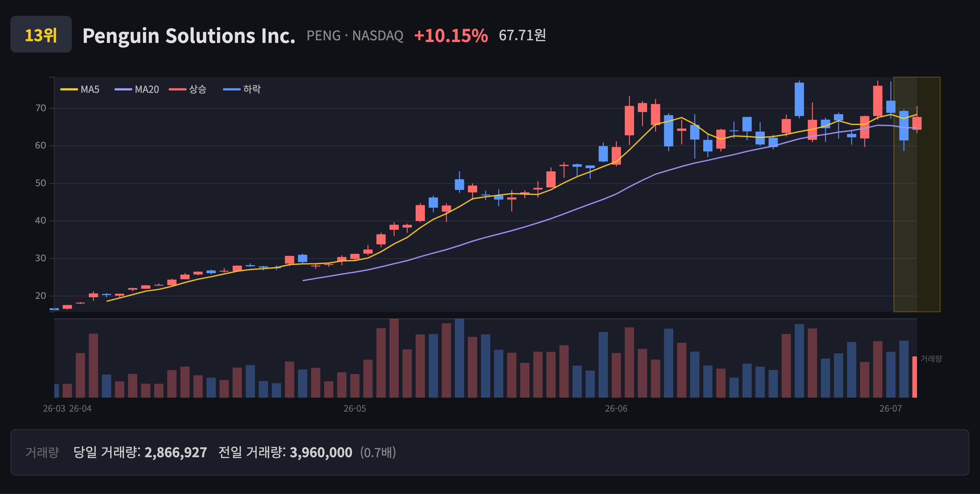Click the 20 price axis label
This screenshot has height=494, width=980.
pos(41,295)
